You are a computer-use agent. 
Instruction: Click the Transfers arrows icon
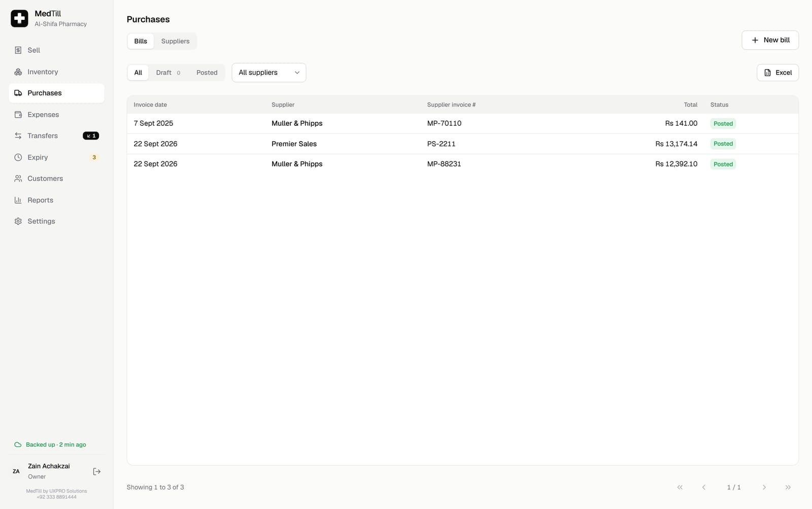18,136
